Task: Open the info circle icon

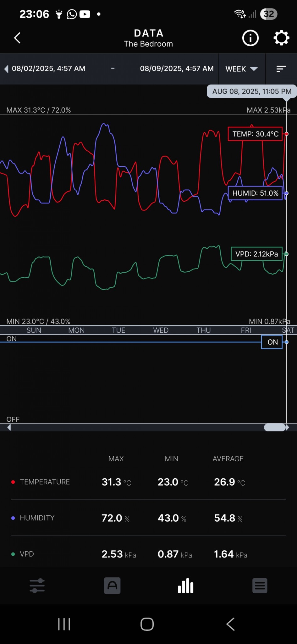Action: (x=250, y=38)
